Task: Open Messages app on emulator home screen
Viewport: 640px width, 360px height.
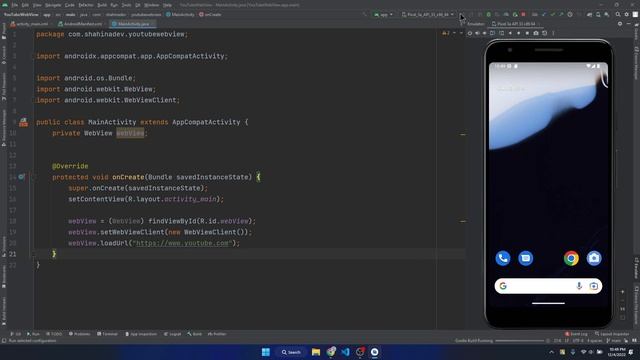Action: 526,258
